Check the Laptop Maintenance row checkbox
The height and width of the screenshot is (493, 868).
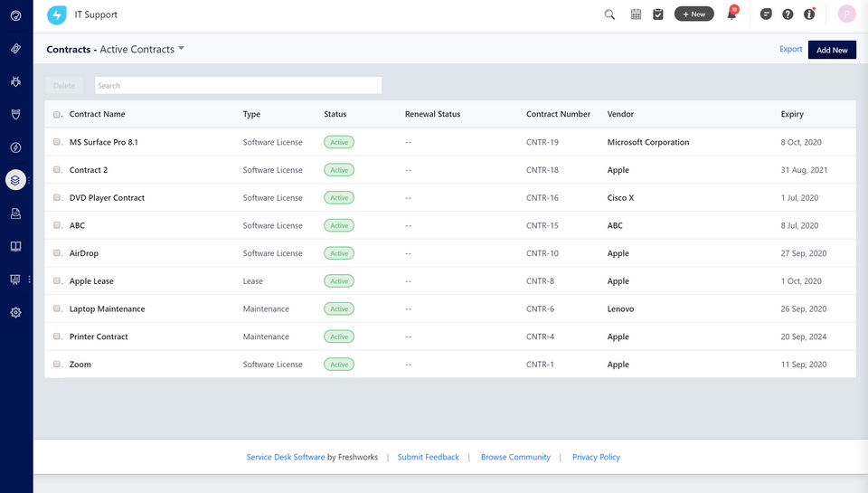click(x=57, y=308)
